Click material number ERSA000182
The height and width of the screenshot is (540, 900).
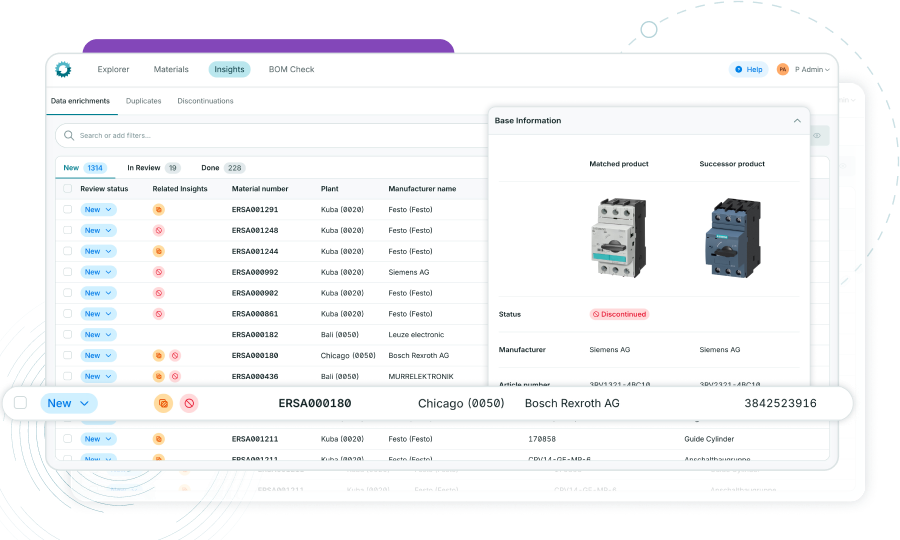point(255,335)
